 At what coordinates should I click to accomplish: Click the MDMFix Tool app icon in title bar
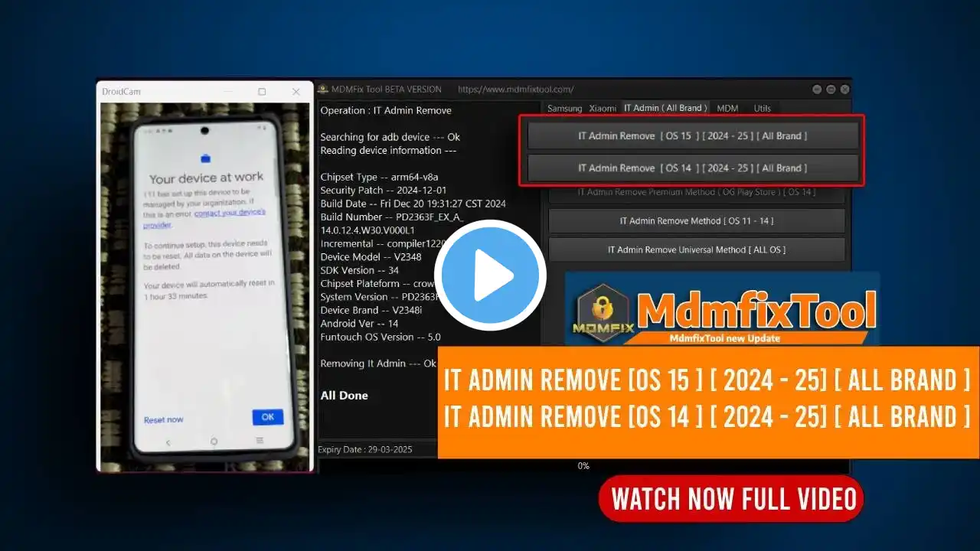[322, 90]
